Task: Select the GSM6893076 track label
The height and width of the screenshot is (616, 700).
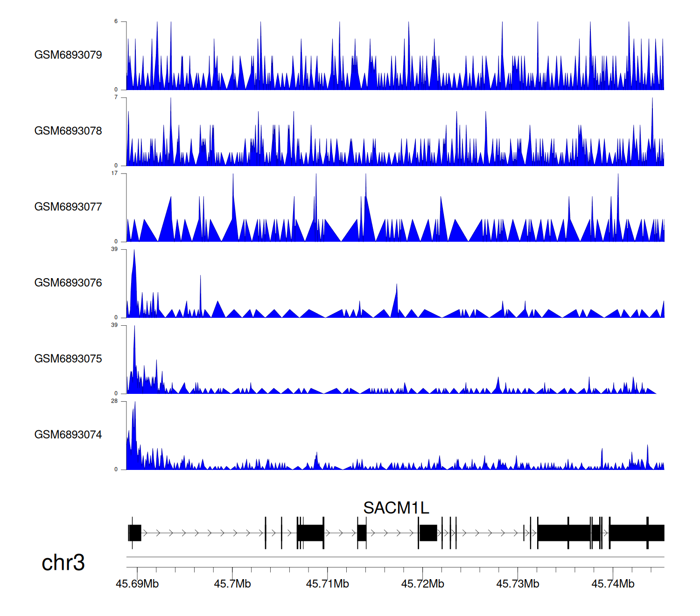Action: tap(68, 283)
